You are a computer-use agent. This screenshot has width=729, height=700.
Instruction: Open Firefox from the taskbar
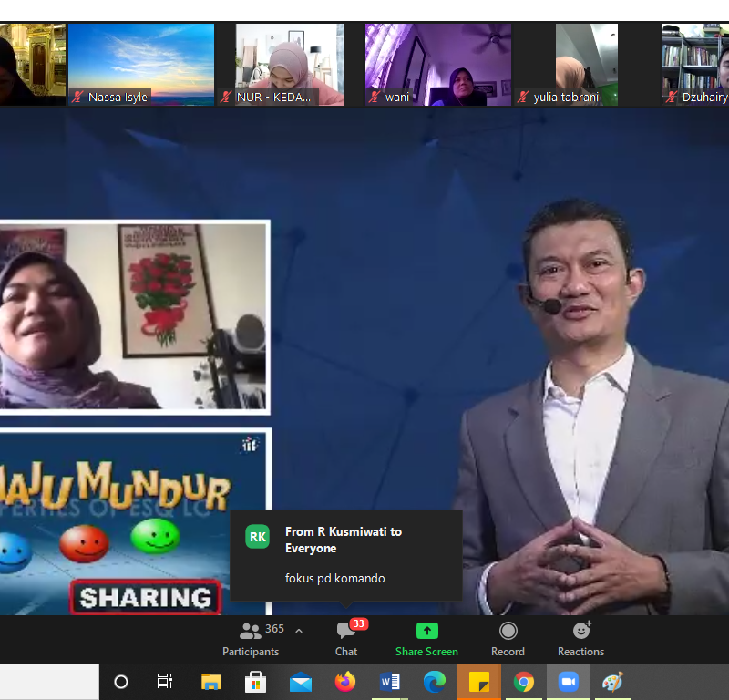pyautogui.click(x=344, y=682)
